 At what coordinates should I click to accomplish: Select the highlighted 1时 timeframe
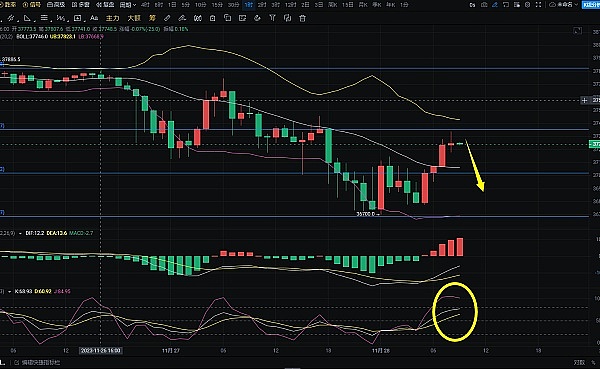tap(249, 5)
